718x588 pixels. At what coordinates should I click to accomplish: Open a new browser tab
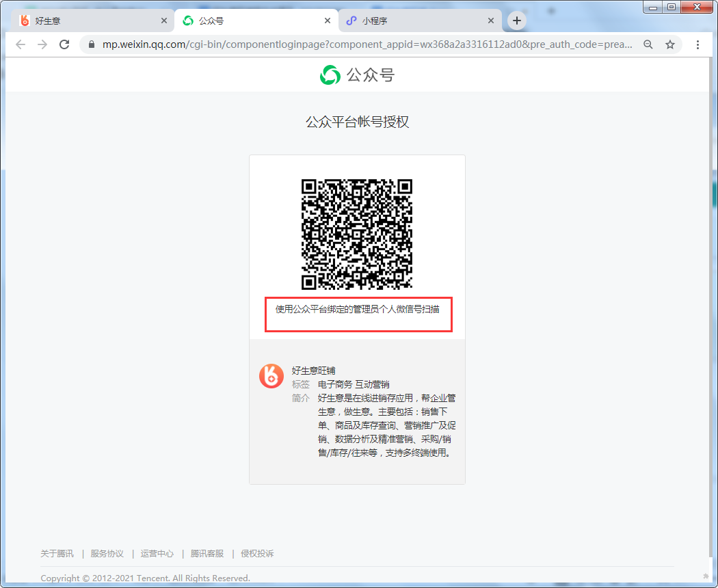(x=516, y=21)
